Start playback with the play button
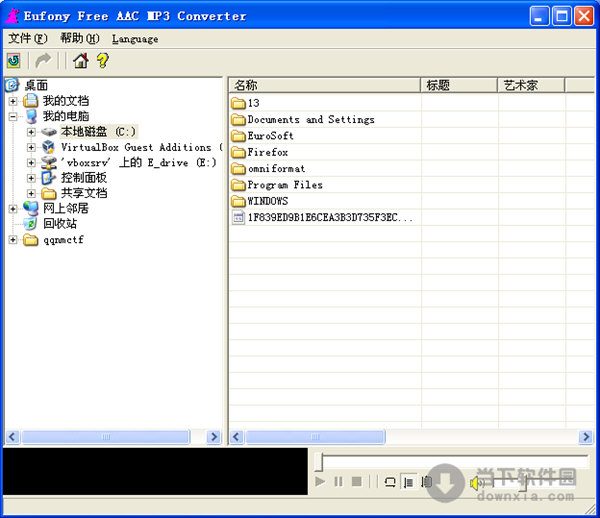The image size is (600, 518). pos(320,482)
